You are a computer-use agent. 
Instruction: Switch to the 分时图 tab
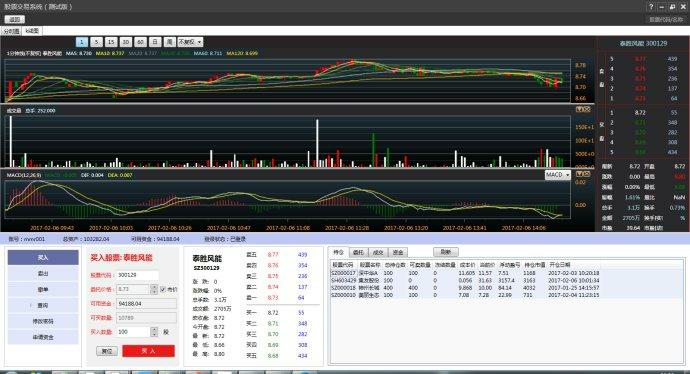point(11,31)
